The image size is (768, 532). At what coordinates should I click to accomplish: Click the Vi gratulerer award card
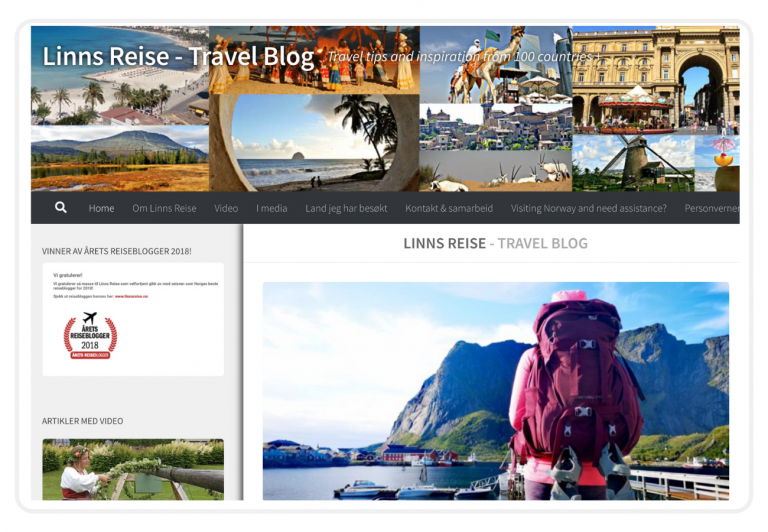[x=133, y=319]
